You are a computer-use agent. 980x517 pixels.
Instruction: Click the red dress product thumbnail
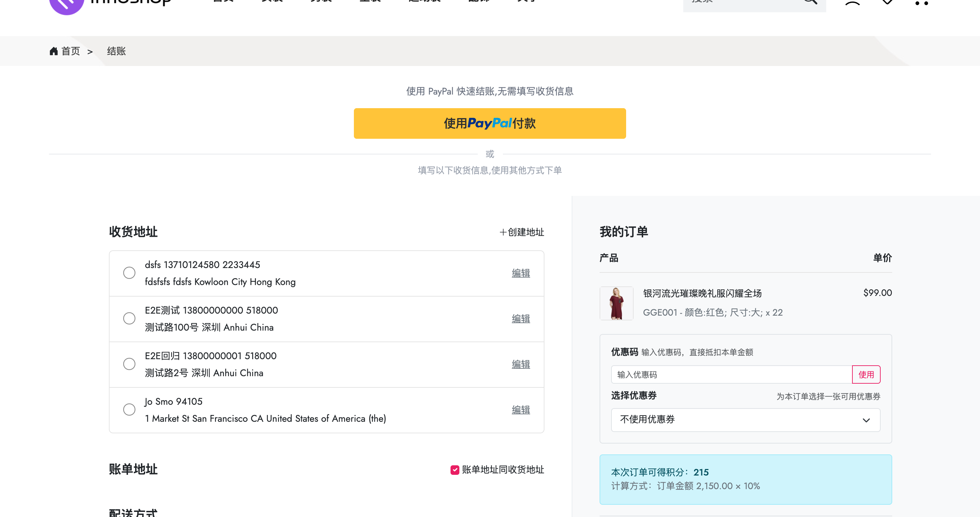(616, 303)
